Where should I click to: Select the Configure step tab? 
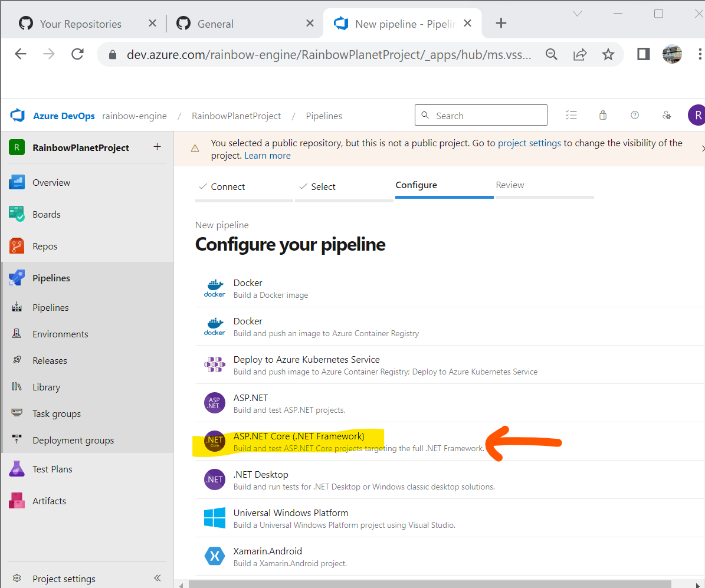click(444, 186)
